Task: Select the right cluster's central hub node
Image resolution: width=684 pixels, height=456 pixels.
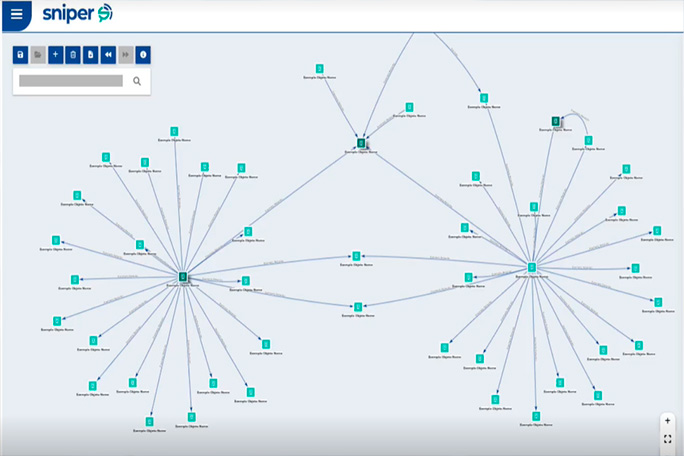Action: 532,267
